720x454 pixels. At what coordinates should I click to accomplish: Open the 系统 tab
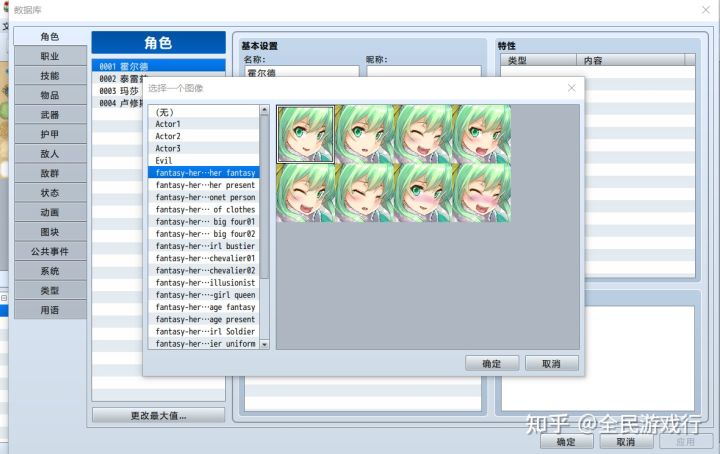(50, 271)
